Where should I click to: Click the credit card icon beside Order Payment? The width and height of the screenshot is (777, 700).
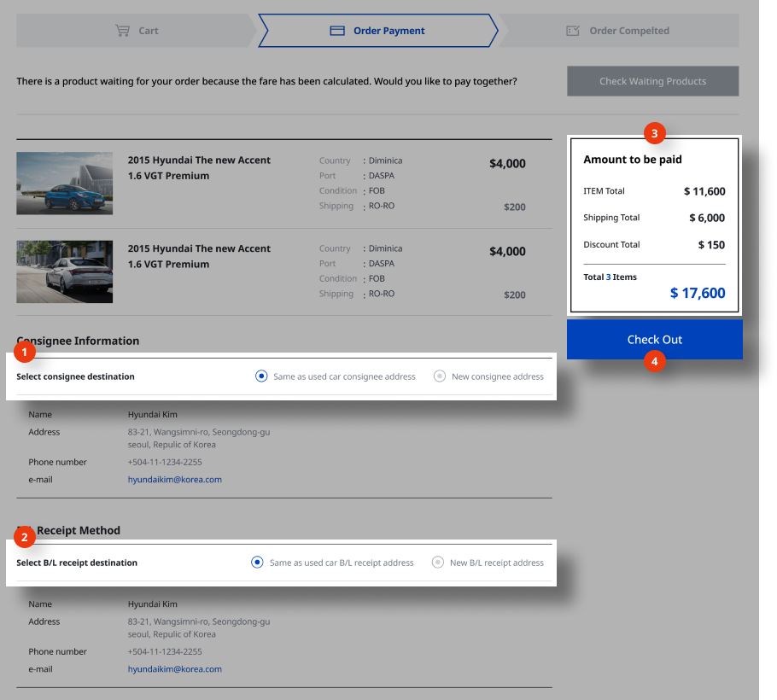click(x=337, y=31)
